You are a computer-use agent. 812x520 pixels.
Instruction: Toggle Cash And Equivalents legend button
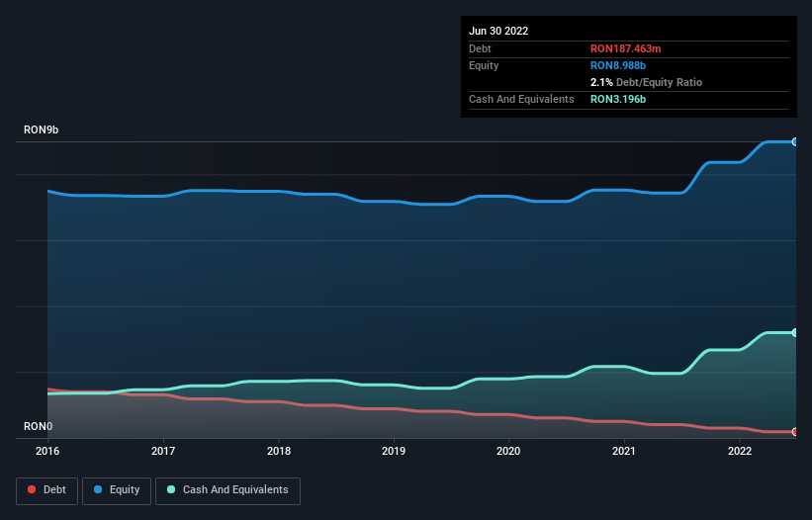(227, 491)
